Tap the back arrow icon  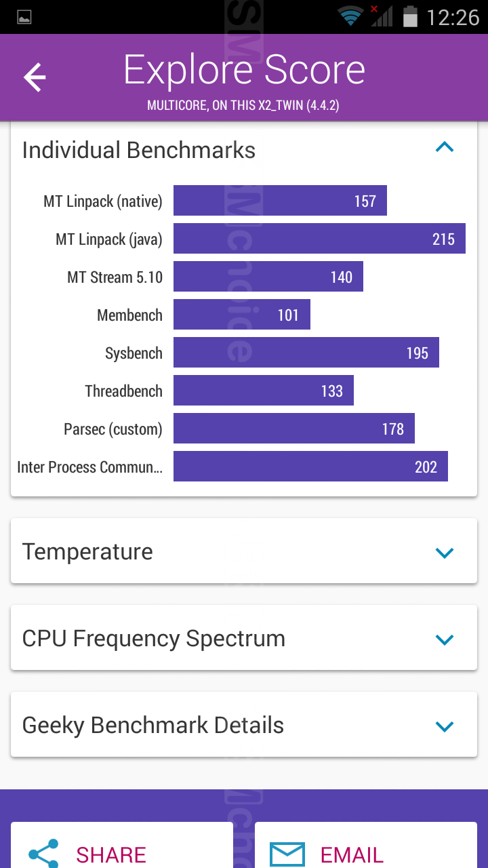[35, 77]
